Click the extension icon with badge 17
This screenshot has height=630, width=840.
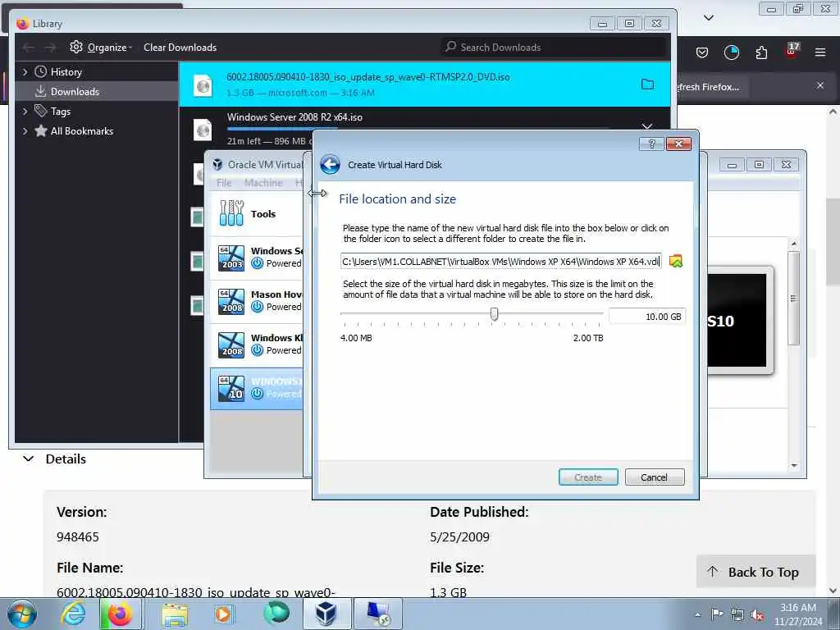click(x=792, y=51)
